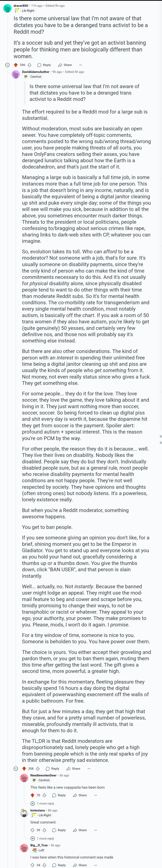Downvote DavidAdamsAuthor's long comment
This screenshot has width=162, height=868.
(38, 769)
